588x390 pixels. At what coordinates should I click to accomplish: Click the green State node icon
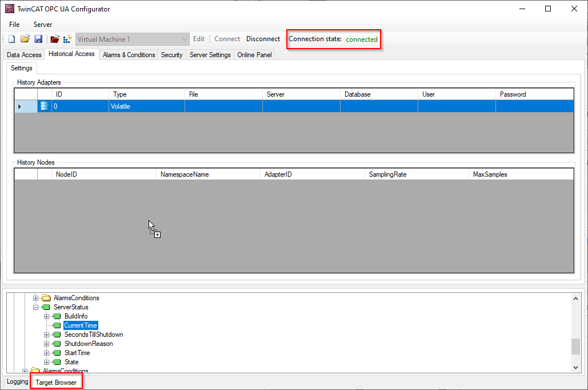[57, 362]
